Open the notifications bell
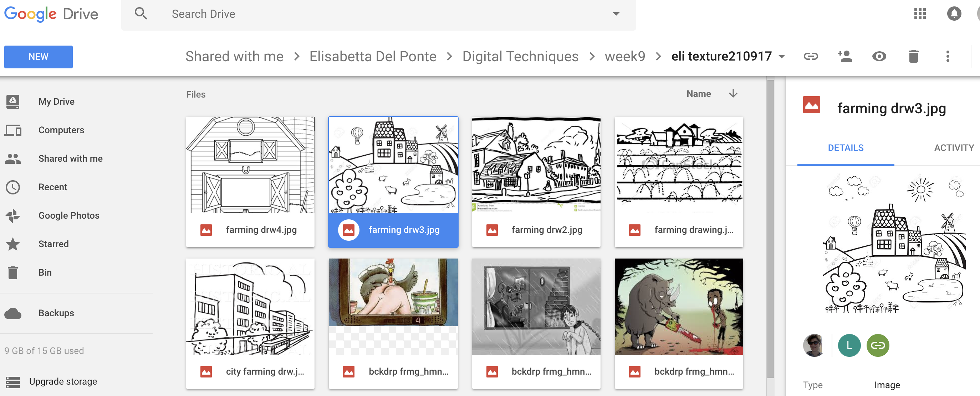 953,14
